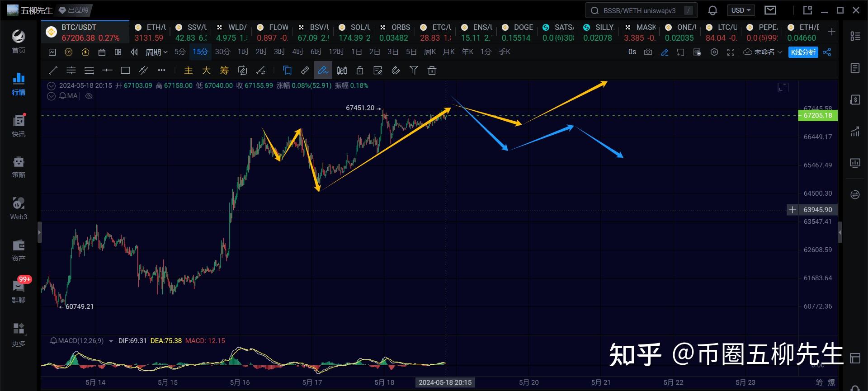Open chart settings hexagon icon
Image resolution: width=868 pixels, height=391 pixels.
point(714,52)
